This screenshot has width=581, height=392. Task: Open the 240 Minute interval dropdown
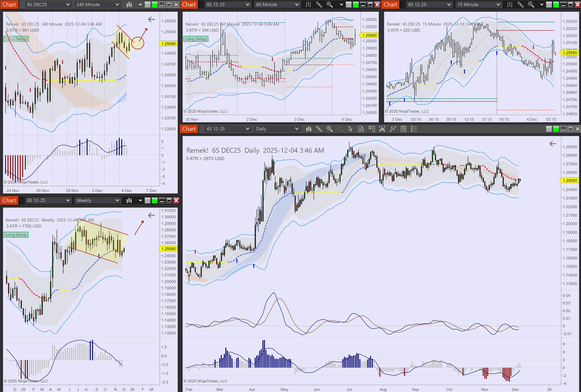coord(97,4)
